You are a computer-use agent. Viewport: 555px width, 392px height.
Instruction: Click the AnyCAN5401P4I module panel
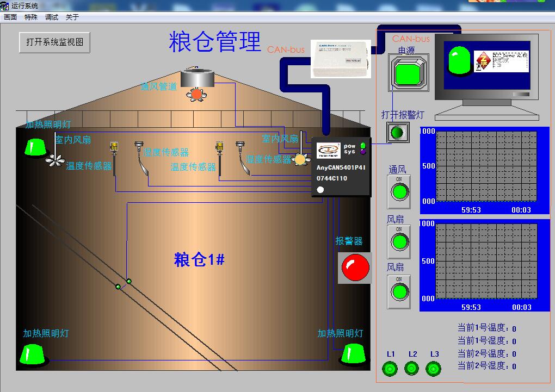point(340,166)
